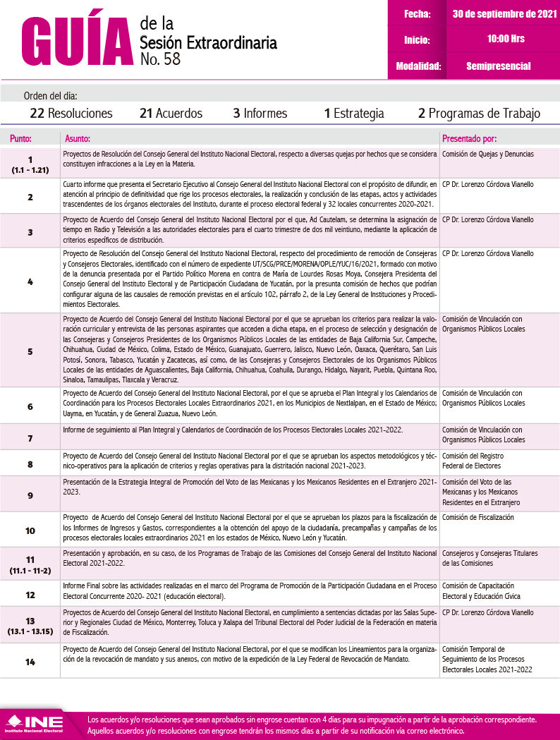560x740 pixels.
Task: Click the 21 Acuerdos summary item
Action: click(x=171, y=114)
